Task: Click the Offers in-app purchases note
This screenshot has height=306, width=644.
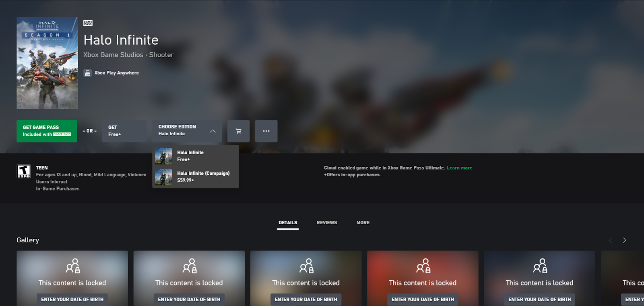Action: coord(352,175)
